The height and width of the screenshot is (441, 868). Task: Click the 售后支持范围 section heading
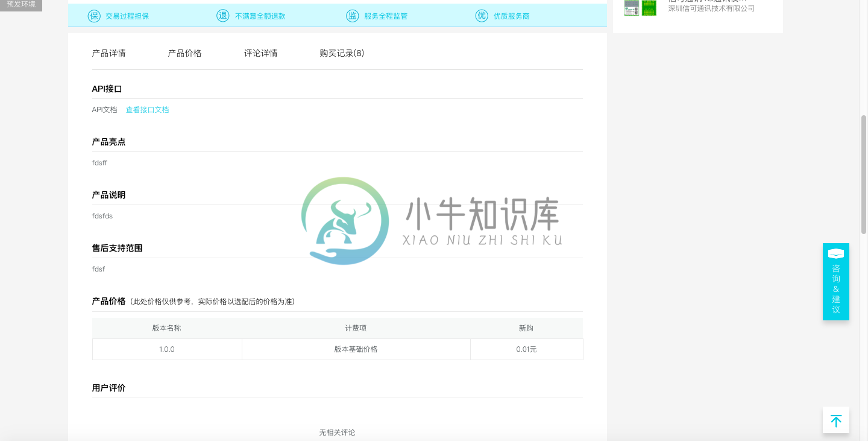click(117, 248)
